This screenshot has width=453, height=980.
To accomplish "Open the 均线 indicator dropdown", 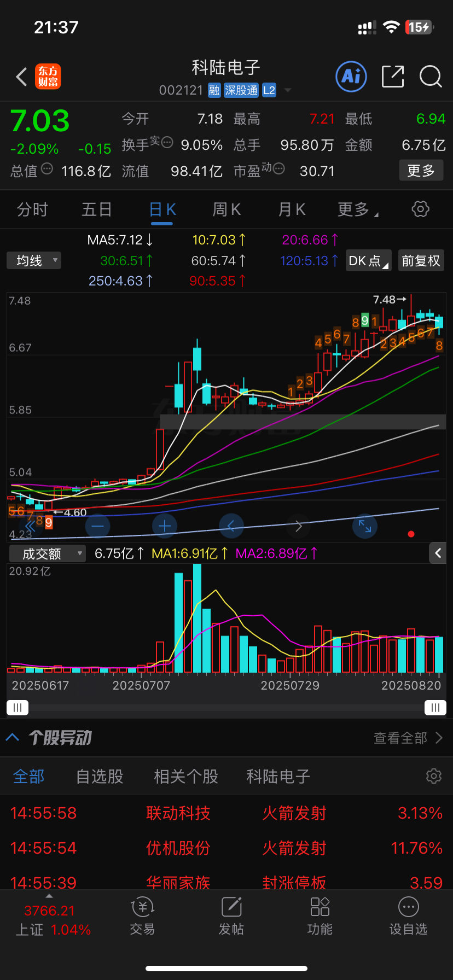I will (34, 260).
